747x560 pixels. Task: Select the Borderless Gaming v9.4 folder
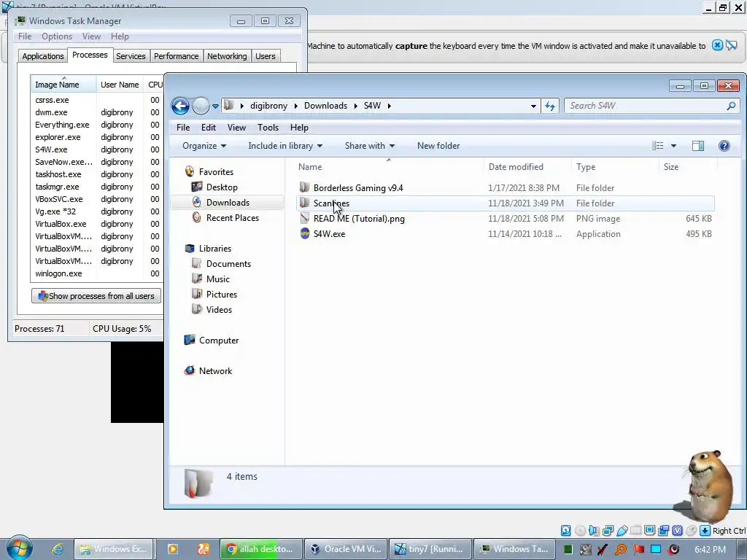coord(357,188)
